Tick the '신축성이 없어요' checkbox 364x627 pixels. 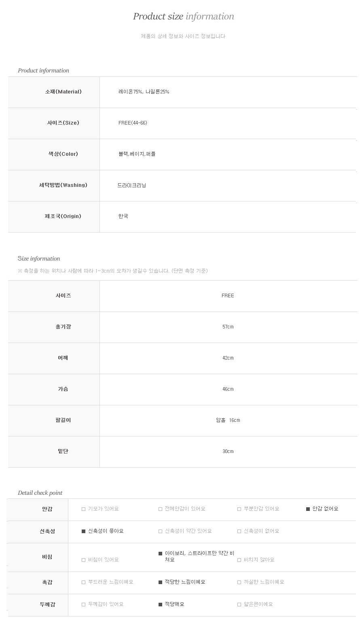pyautogui.click(x=239, y=531)
